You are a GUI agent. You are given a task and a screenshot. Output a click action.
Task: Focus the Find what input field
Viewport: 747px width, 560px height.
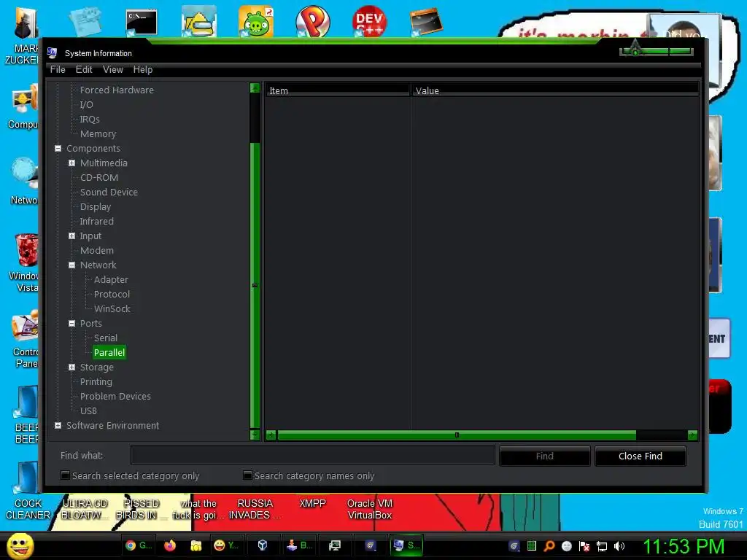pyautogui.click(x=312, y=455)
